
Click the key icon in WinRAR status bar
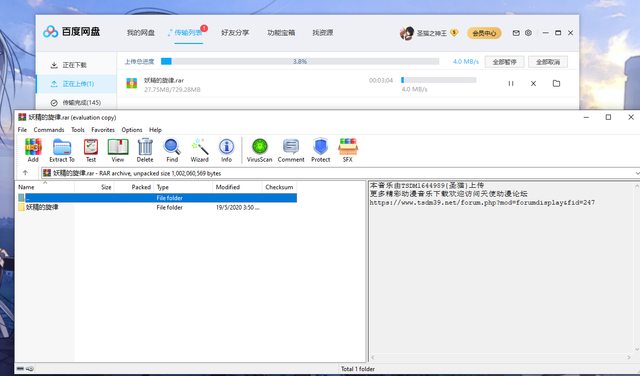tap(30, 369)
